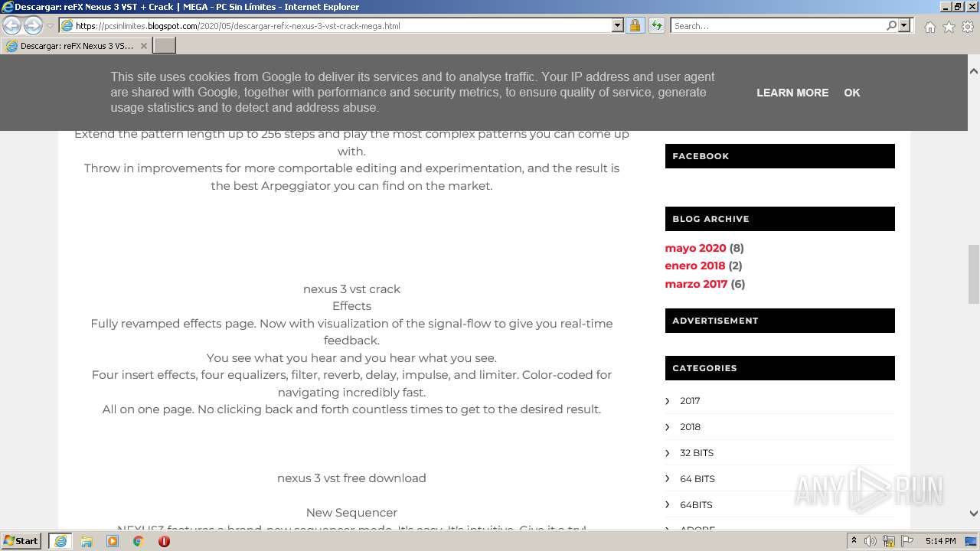
Task: Open the Windows Start menu
Action: 21,541
